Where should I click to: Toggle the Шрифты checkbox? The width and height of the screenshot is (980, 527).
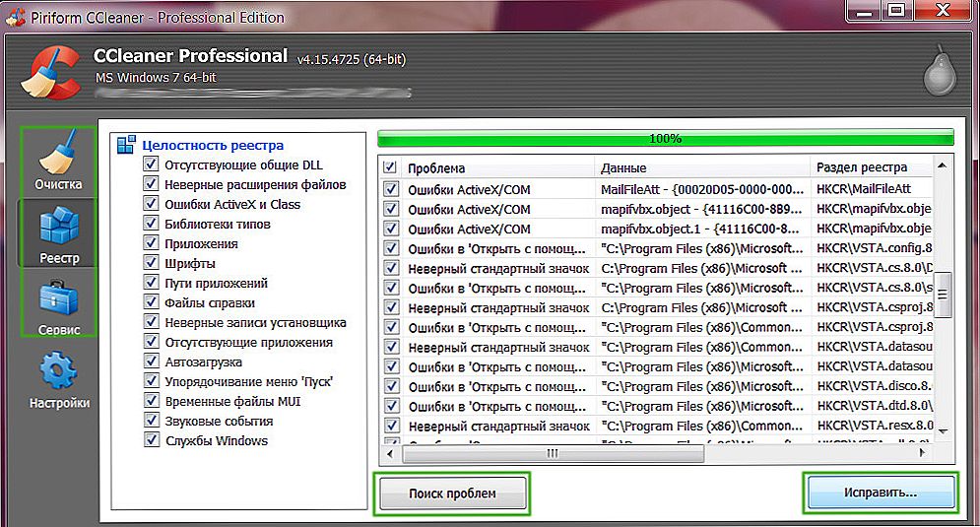tap(151, 262)
